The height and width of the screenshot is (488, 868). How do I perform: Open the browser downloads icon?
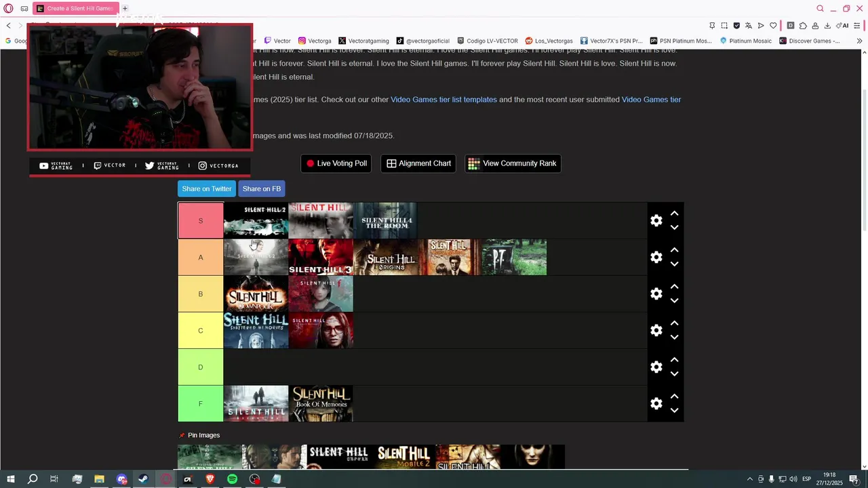[x=827, y=26]
